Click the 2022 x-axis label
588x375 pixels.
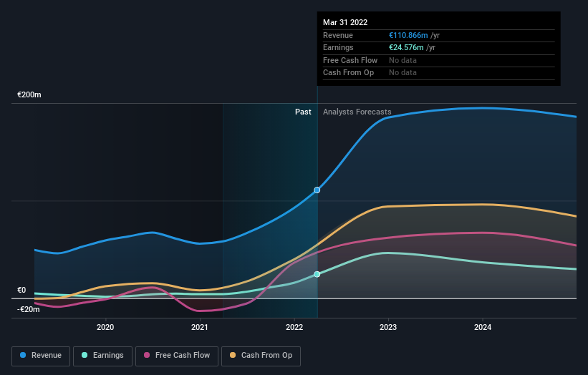(x=294, y=328)
